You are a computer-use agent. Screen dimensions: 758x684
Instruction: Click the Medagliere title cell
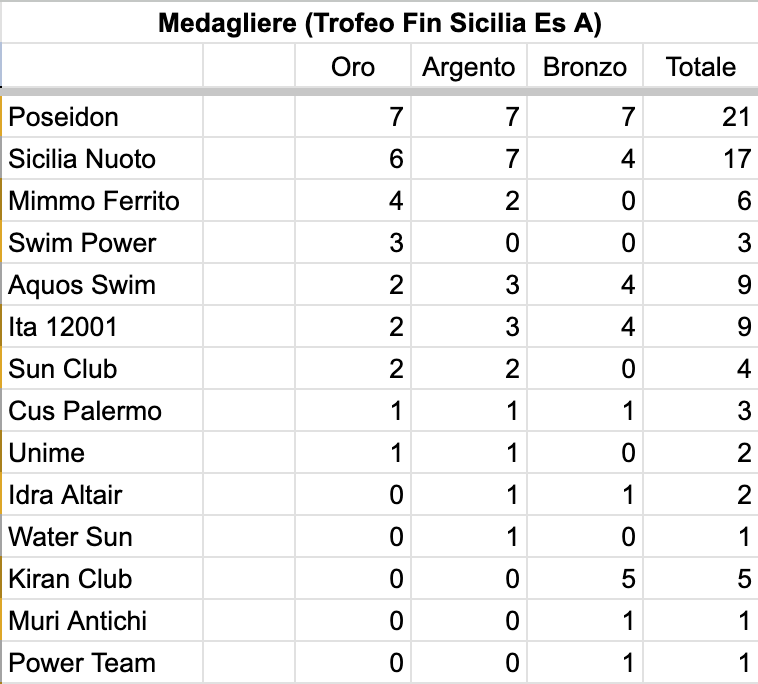pos(379,23)
